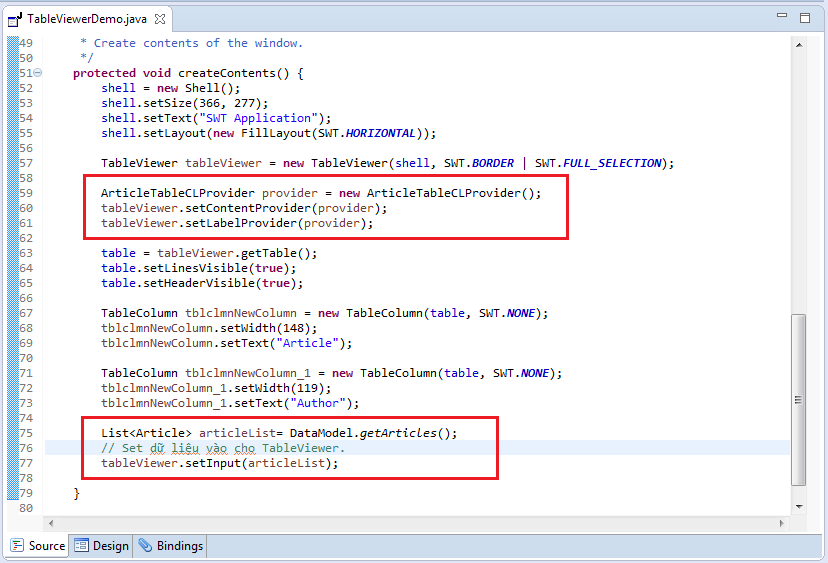Maximize the editor view
828x563 pixels.
click(805, 18)
